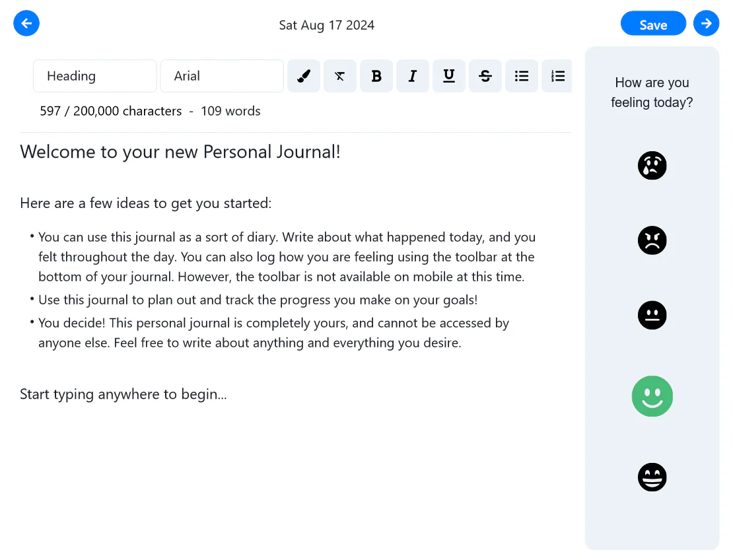Image resolution: width=733 pixels, height=560 pixels.
Task: Pick the neutral face mood
Action: (x=652, y=315)
